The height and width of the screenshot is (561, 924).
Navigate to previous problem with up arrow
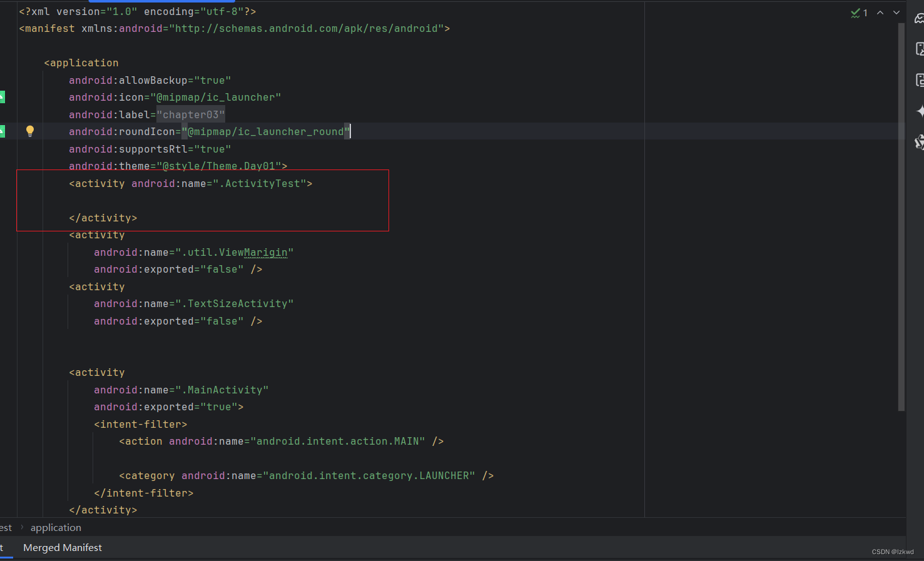[x=880, y=12]
